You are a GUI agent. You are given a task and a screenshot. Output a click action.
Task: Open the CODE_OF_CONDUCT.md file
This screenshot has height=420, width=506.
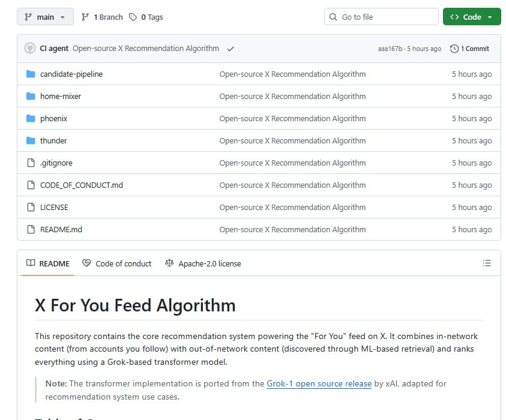click(81, 185)
